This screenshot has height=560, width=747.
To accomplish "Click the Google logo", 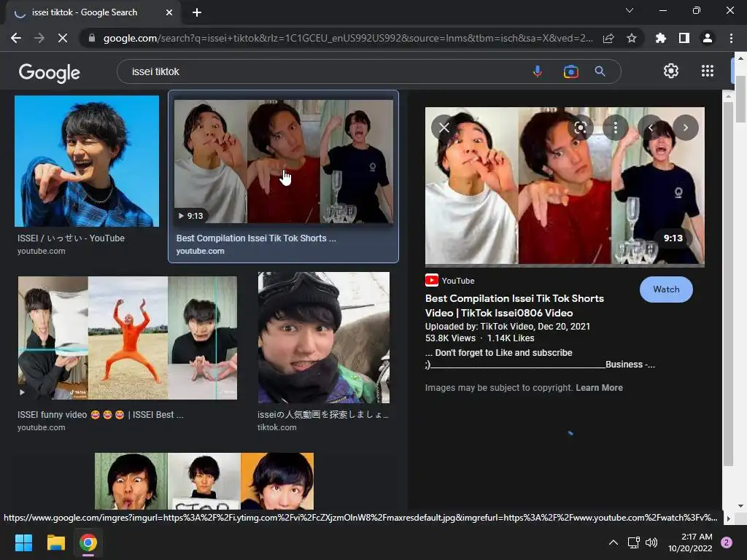I will tap(50, 72).
